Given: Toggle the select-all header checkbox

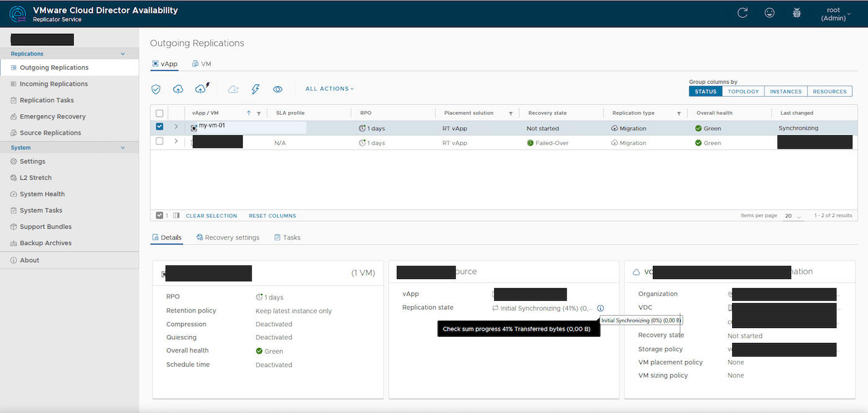Looking at the screenshot, I should point(159,113).
